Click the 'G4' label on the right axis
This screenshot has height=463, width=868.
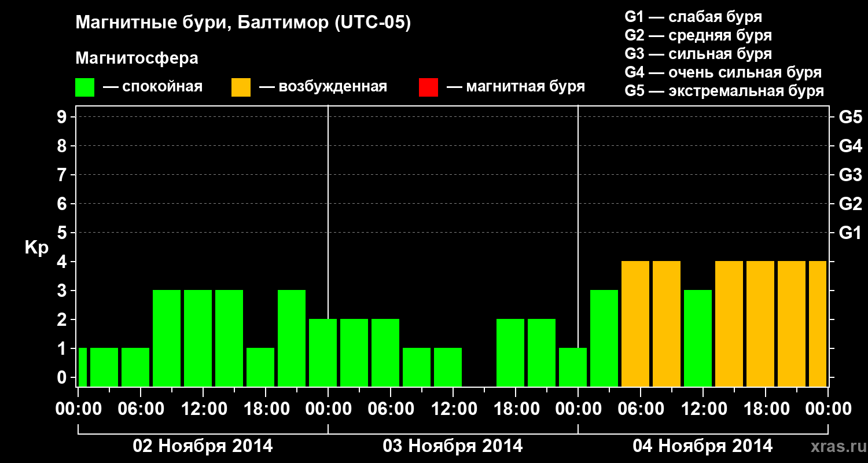tap(851, 146)
